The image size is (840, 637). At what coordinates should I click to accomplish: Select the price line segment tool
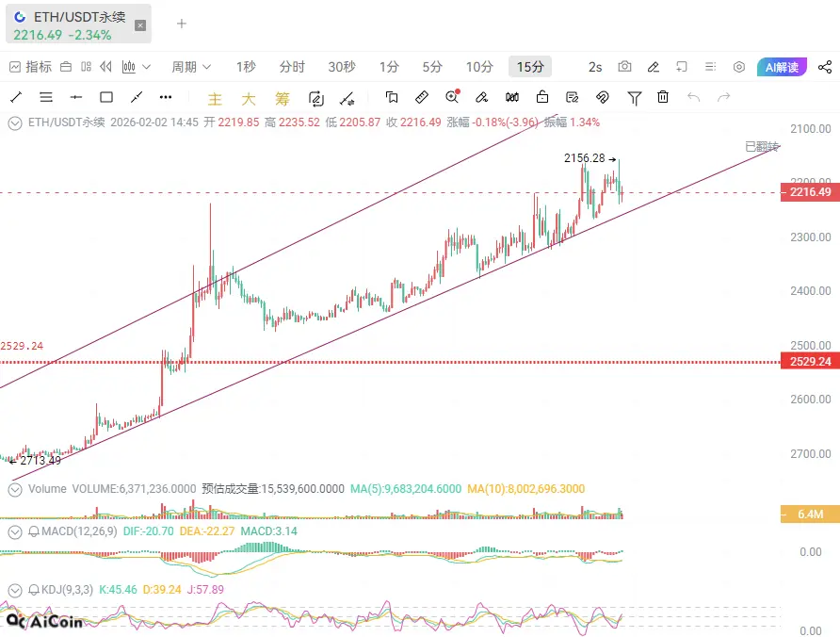[x=137, y=97]
